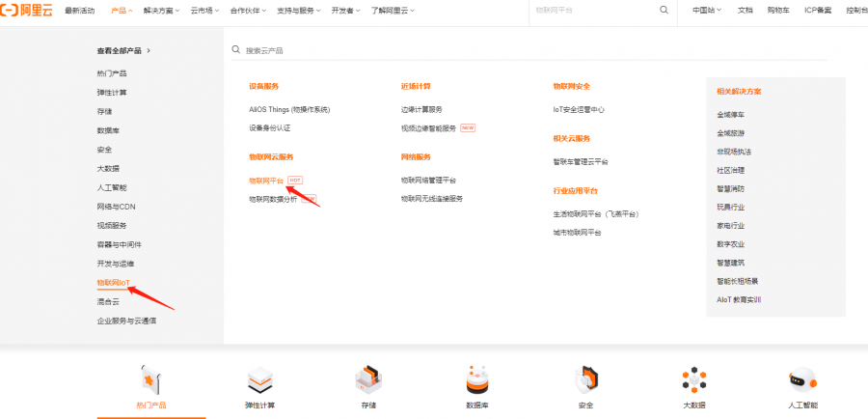Image resolution: width=868 pixels, height=419 pixels.
Task: Select the 弹性计算 layered icon
Action: click(x=259, y=380)
